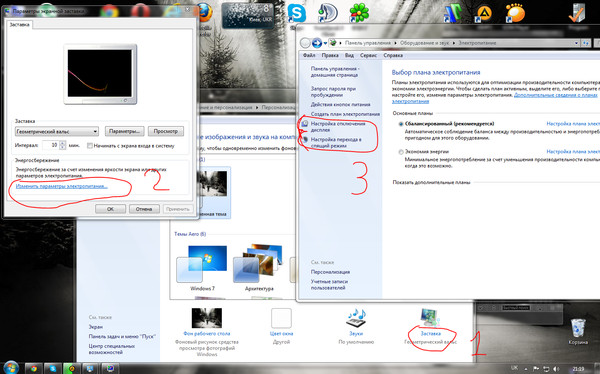Click Forward button in Power Options window
Screen dimensions: 600x374
pos(316,43)
